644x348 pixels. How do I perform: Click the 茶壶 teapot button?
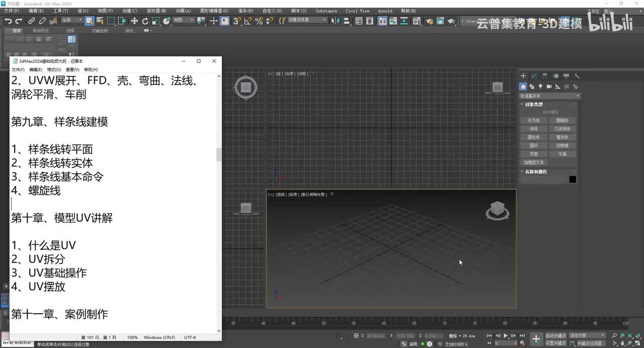click(534, 154)
